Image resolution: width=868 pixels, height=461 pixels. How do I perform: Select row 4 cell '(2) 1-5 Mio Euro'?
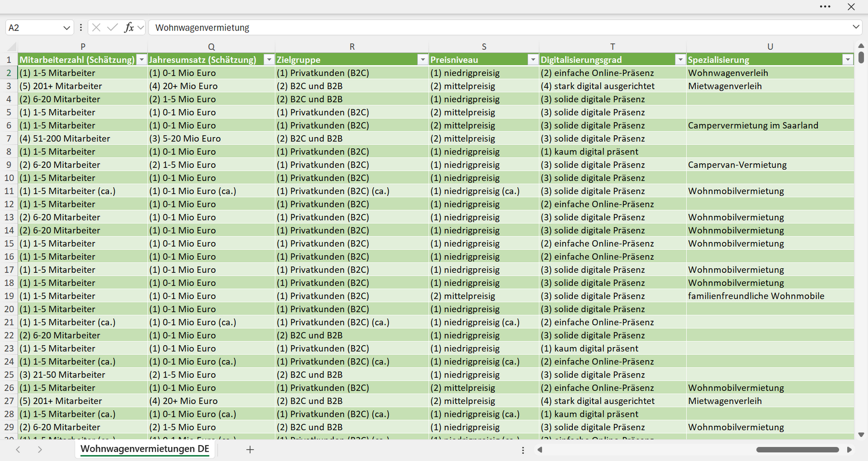click(x=211, y=99)
